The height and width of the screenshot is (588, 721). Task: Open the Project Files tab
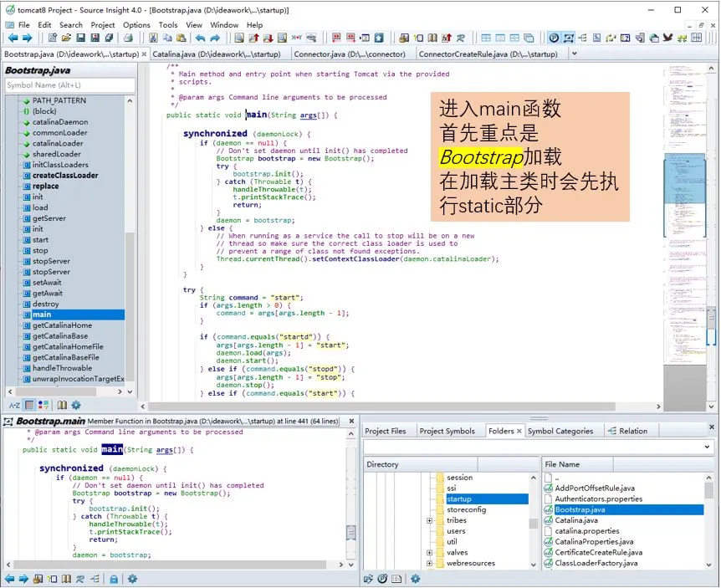point(386,432)
